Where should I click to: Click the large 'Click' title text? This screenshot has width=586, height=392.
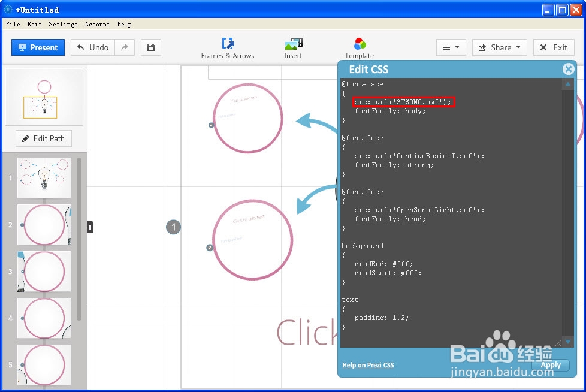pos(307,332)
